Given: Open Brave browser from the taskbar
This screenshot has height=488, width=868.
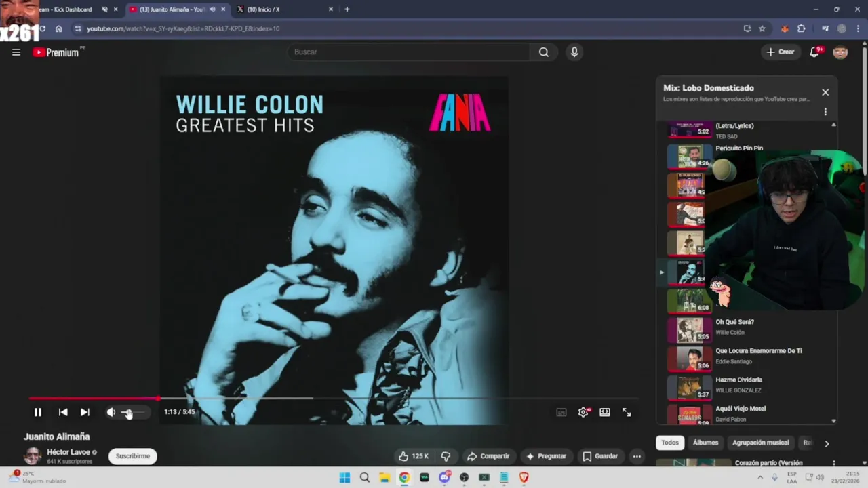Looking at the screenshot, I should coord(524,477).
